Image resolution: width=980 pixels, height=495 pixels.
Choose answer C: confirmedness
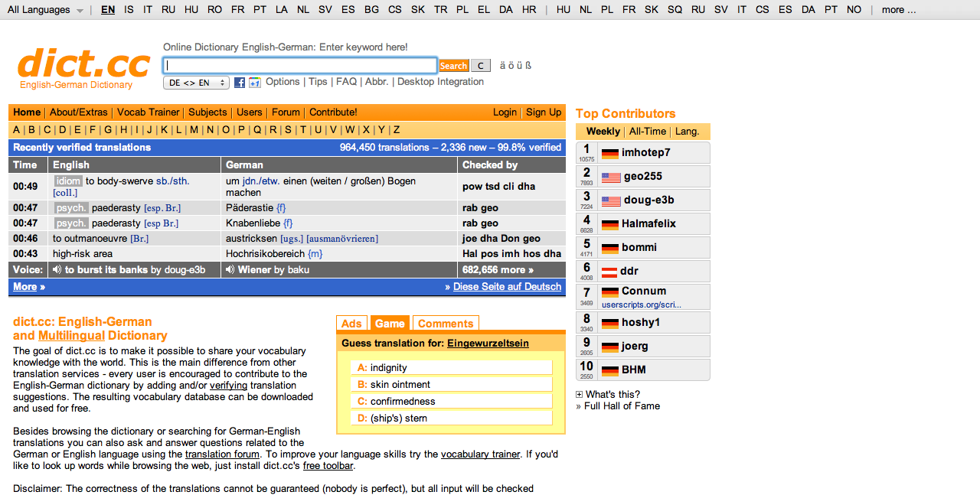tap(452, 402)
